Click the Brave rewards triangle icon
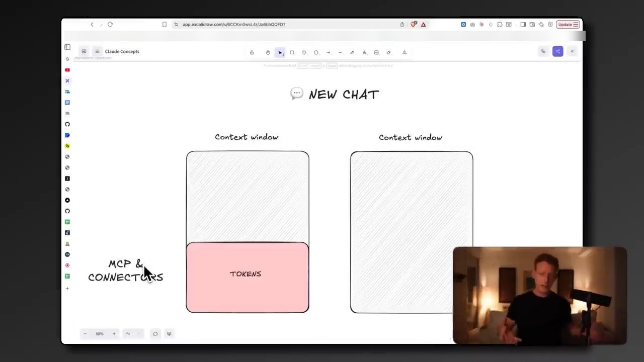644x362 pixels. (x=423, y=24)
